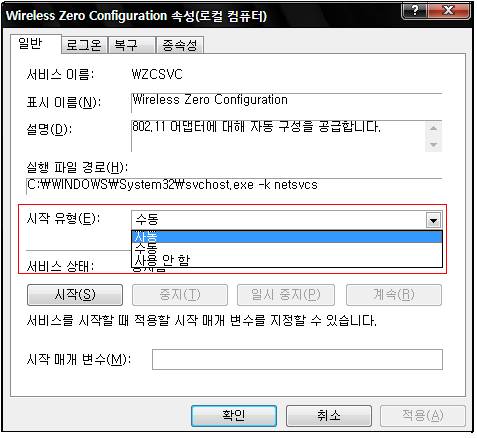Click the help question mark icon
The width and height of the screenshot is (477, 438).
click(x=414, y=11)
